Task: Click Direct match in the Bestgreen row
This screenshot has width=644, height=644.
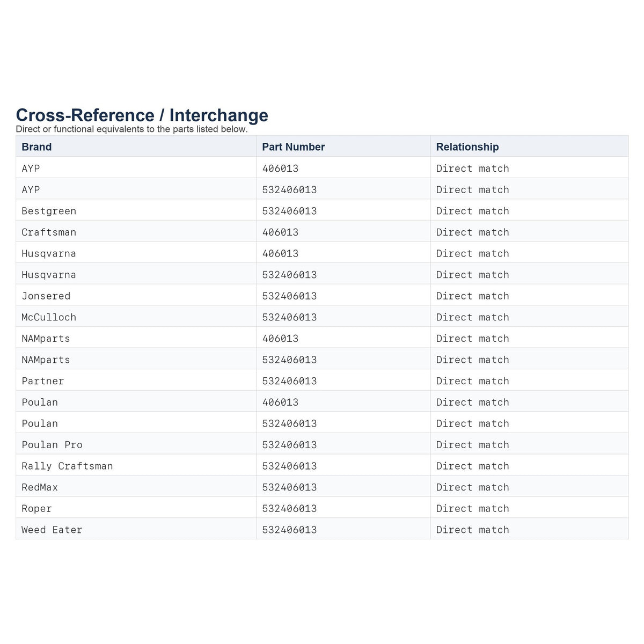Action: [472, 211]
